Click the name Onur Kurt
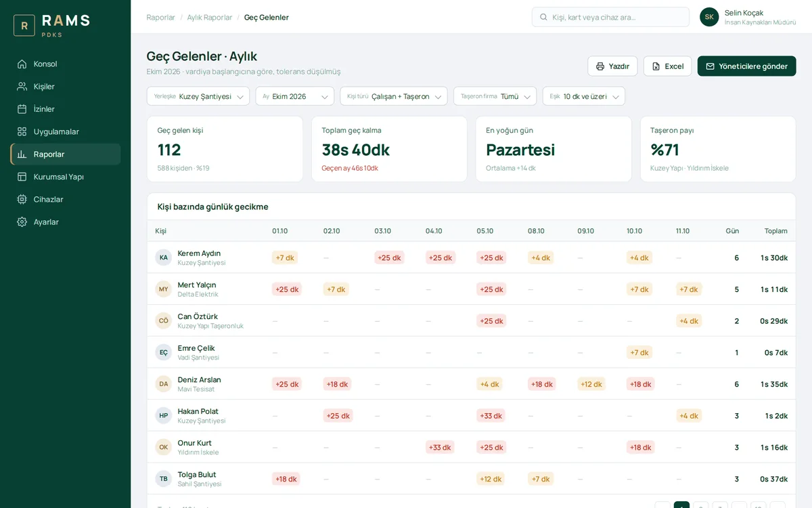812x508 pixels. (195, 443)
